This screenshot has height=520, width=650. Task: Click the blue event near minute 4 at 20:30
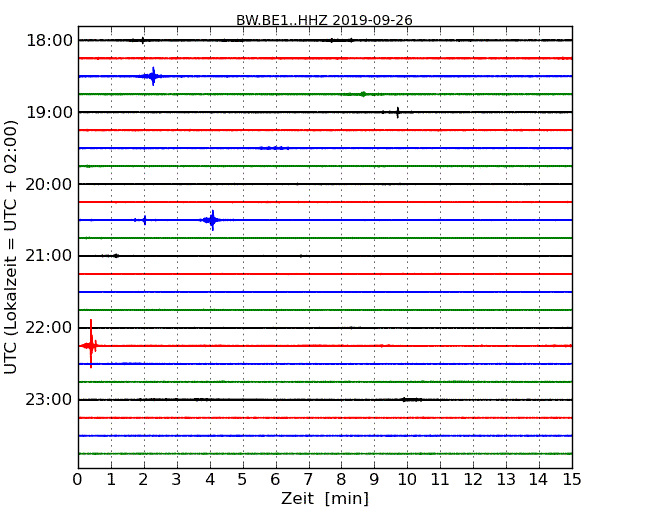pos(212,220)
